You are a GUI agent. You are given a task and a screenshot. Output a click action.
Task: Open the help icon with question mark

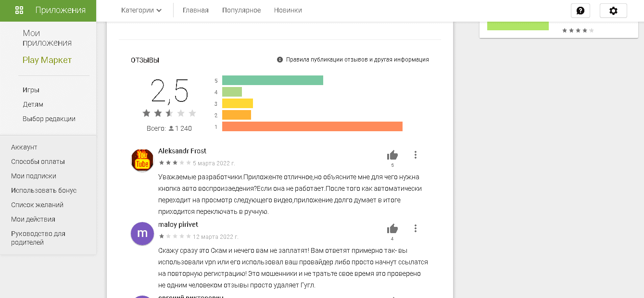(580, 10)
